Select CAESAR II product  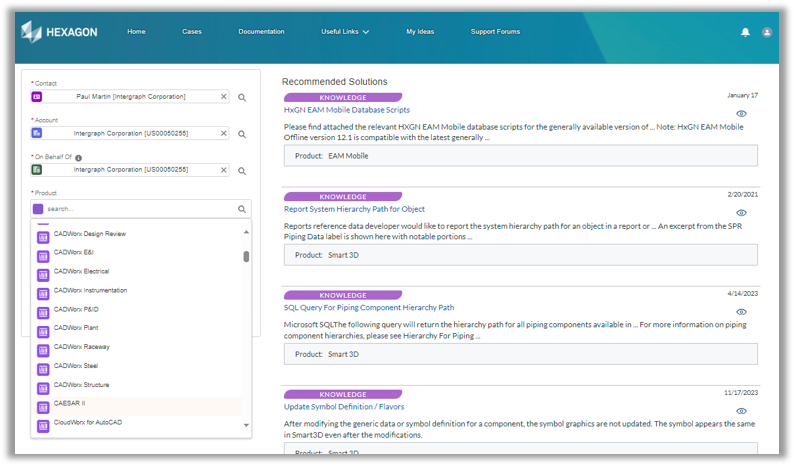tap(136, 404)
